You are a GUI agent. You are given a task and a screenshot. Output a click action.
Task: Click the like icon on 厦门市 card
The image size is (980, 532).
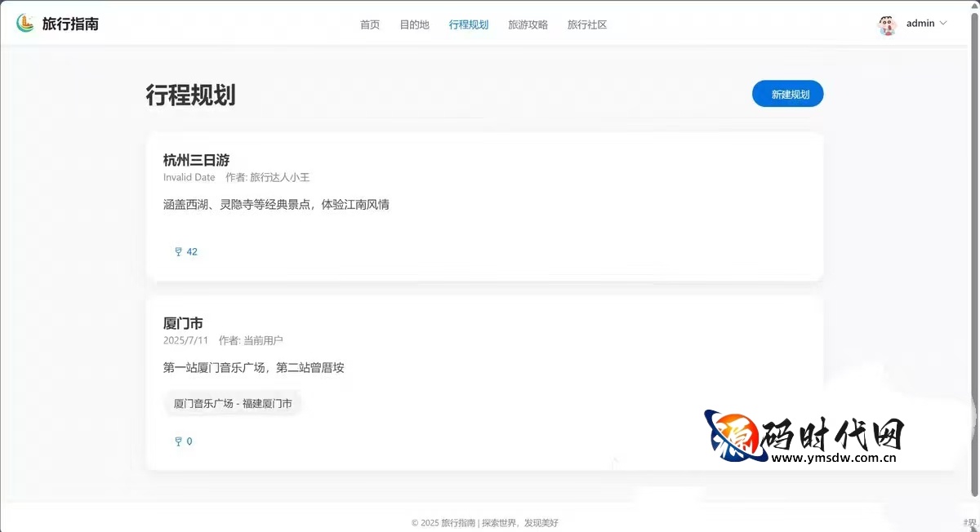pyautogui.click(x=177, y=441)
